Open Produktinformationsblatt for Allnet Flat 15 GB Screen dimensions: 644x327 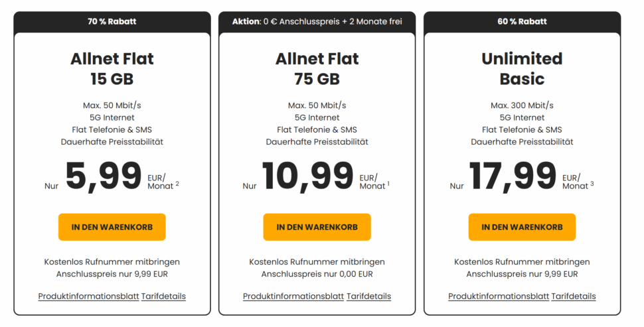88,296
